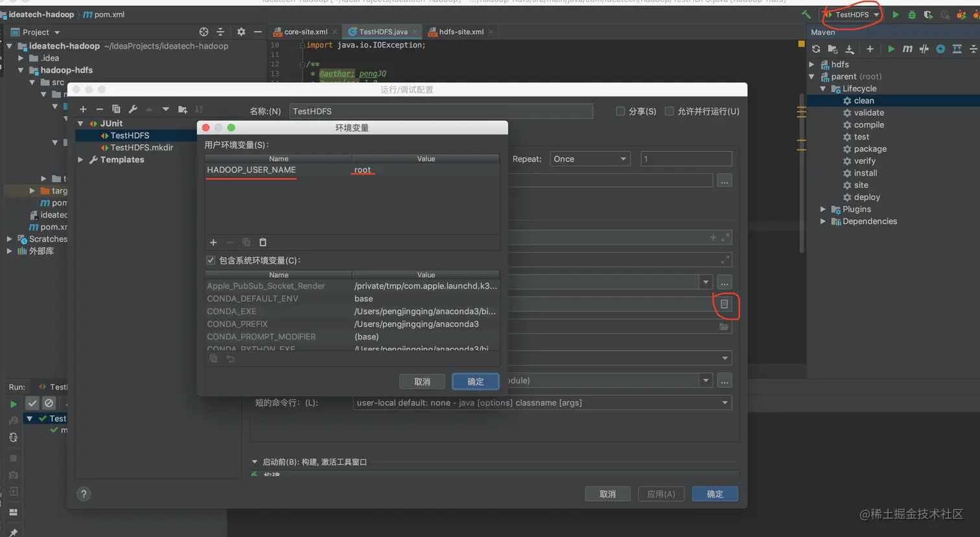Toggle include system environment variables checkbox
The width and height of the screenshot is (980, 537).
(x=211, y=260)
